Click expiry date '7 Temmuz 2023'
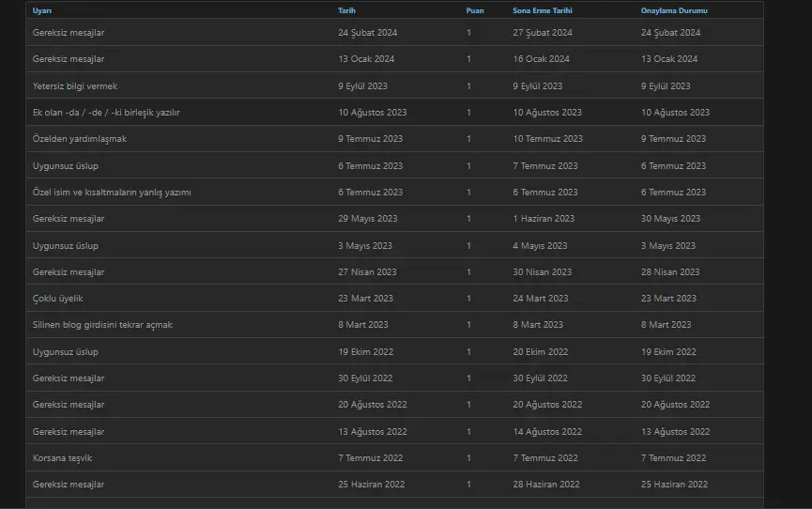 (545, 166)
